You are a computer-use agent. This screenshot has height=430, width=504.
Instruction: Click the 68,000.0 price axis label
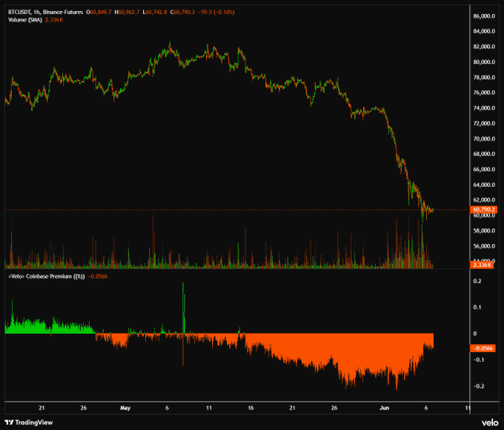pos(484,153)
